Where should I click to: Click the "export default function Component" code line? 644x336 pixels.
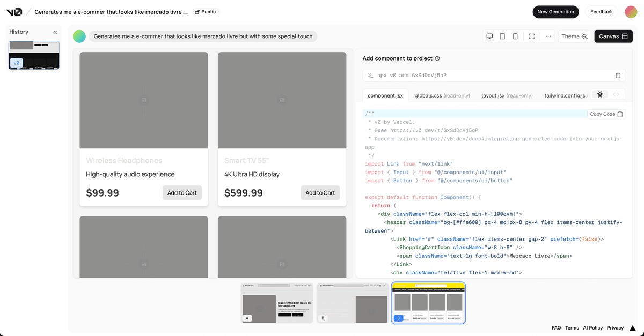424,197
